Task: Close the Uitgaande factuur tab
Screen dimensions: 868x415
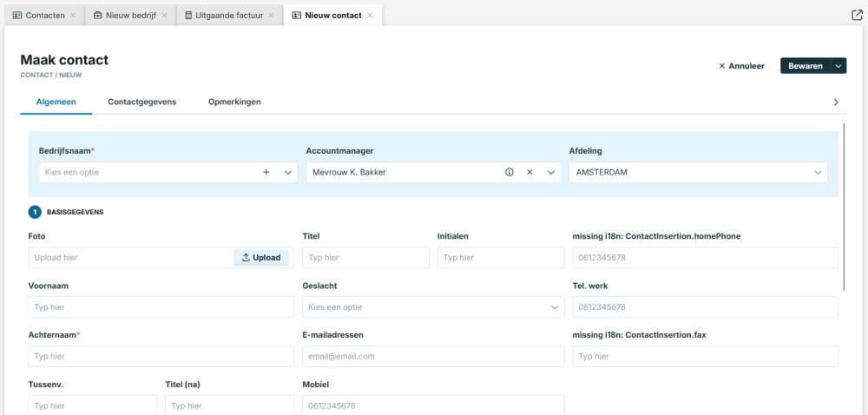Action: [271, 16]
